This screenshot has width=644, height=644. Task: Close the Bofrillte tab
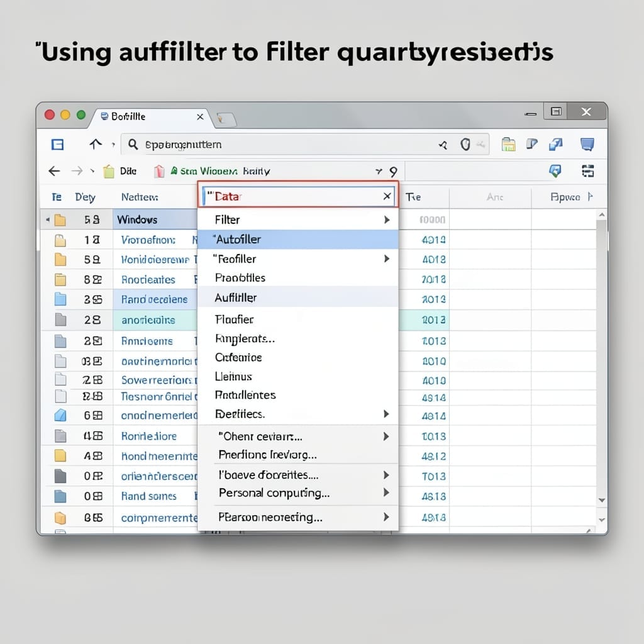pos(200,117)
